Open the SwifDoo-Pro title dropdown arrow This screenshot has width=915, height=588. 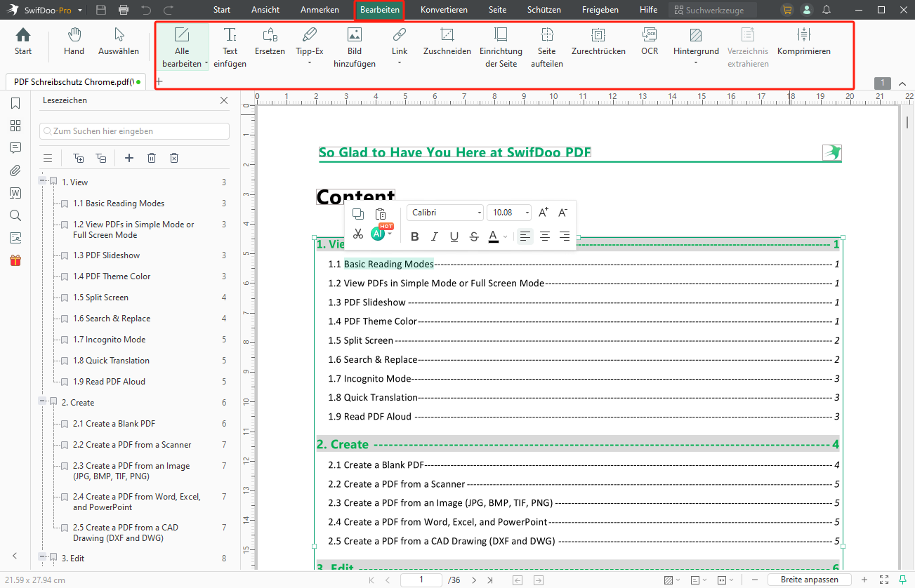point(81,11)
